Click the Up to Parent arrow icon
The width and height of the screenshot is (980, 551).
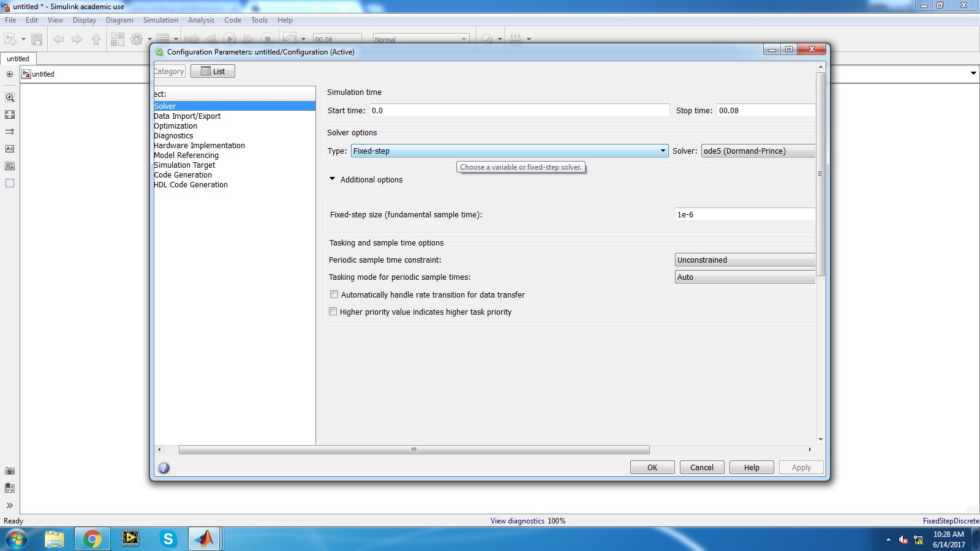click(x=96, y=39)
